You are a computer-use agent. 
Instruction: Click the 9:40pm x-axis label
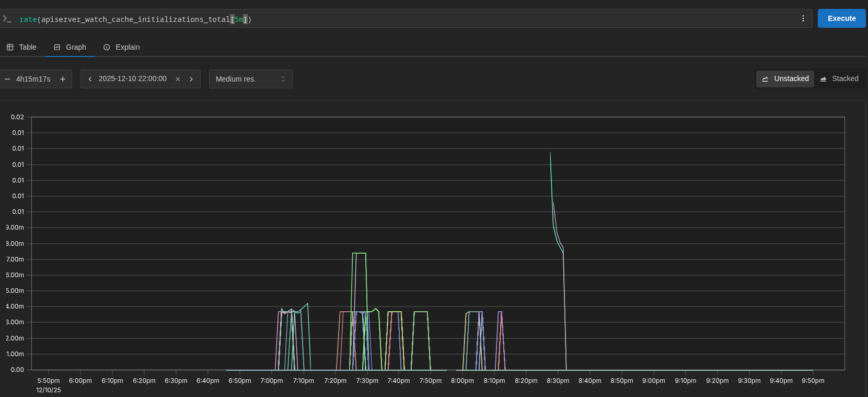coord(781,381)
